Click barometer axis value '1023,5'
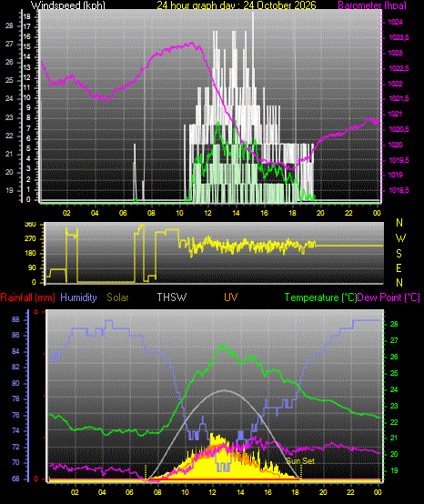Viewport: 424px width, 504px height. (399, 37)
